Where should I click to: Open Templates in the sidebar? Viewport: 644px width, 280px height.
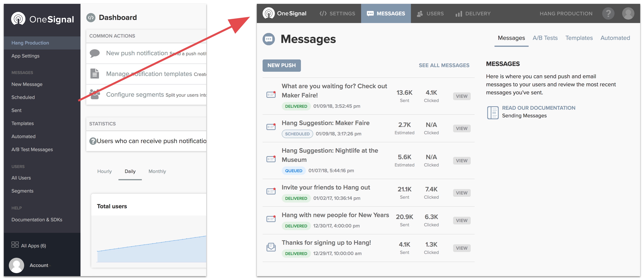coord(22,123)
